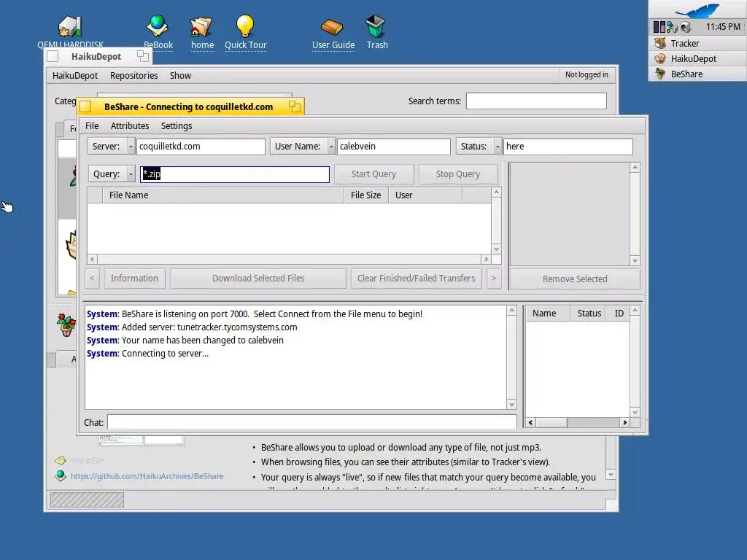This screenshot has width=747, height=560.
Task: Open the Repositories menu in HaikuDepot
Action: [133, 75]
